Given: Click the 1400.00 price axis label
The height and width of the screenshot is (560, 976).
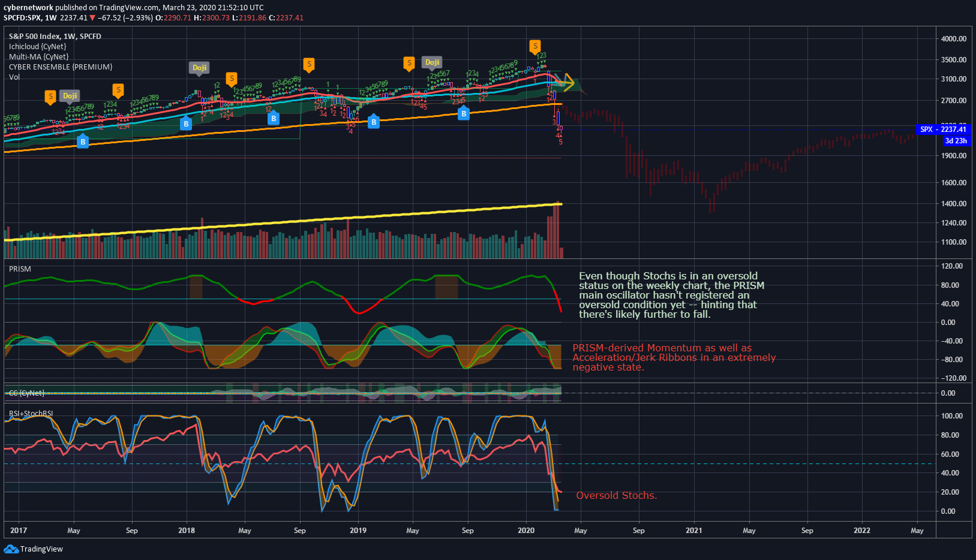Looking at the screenshot, I should [x=954, y=204].
